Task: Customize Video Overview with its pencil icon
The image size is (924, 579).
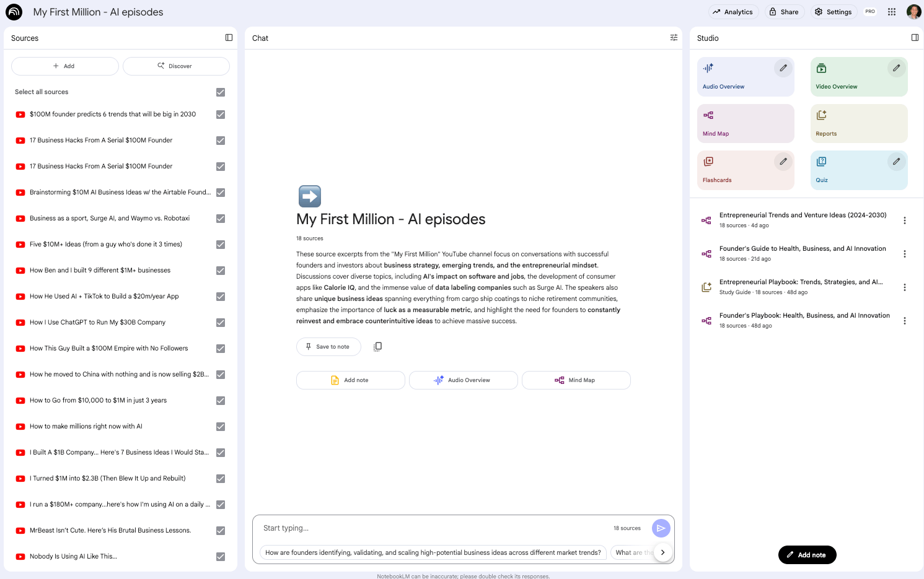Action: point(896,68)
